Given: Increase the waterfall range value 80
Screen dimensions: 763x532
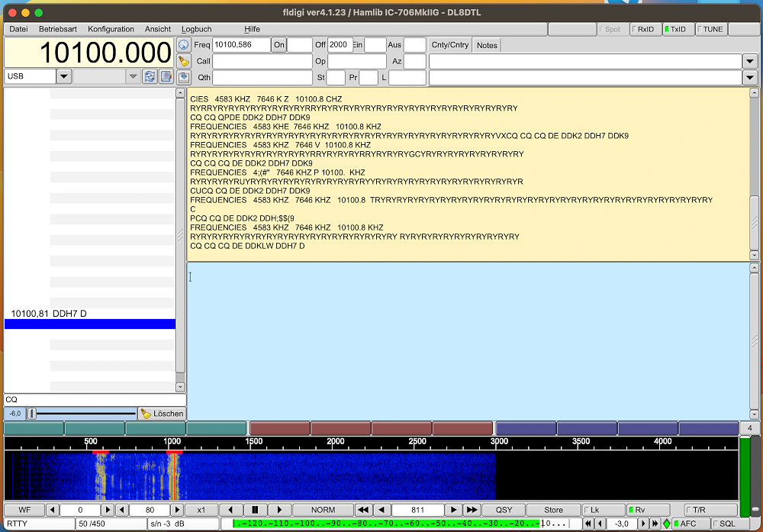Looking at the screenshot, I should (177, 510).
